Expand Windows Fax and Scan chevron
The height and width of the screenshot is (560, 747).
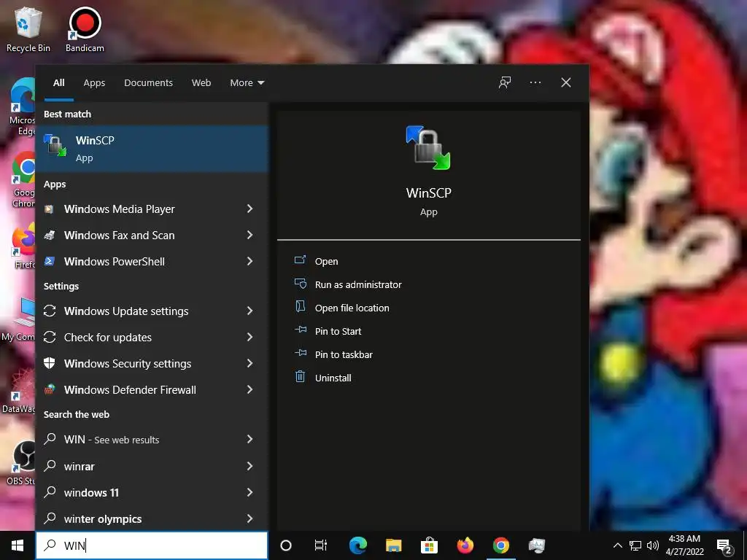coord(249,235)
